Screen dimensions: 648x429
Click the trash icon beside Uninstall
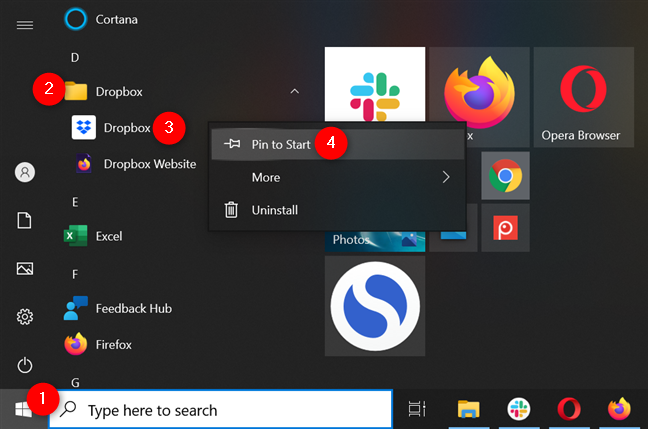coord(231,210)
